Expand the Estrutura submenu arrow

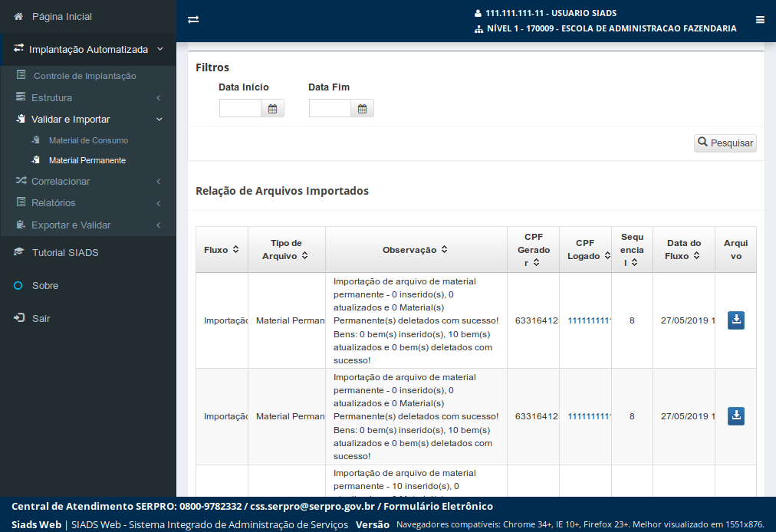(x=159, y=98)
